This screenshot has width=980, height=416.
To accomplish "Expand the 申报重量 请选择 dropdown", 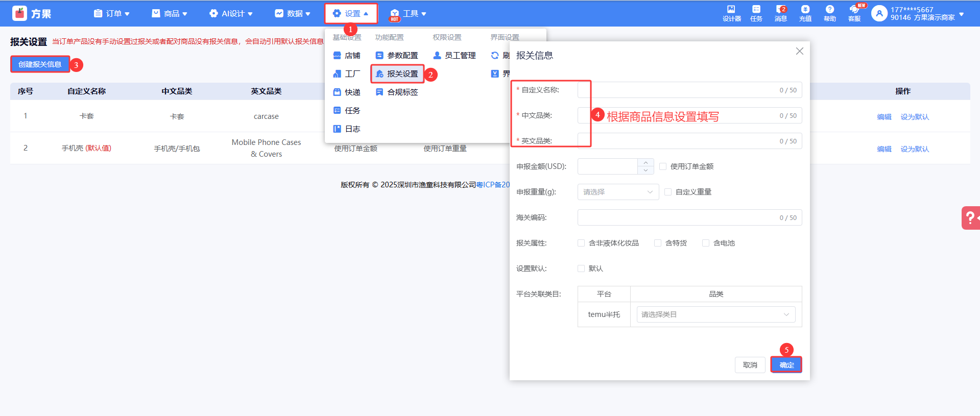I will [618, 192].
